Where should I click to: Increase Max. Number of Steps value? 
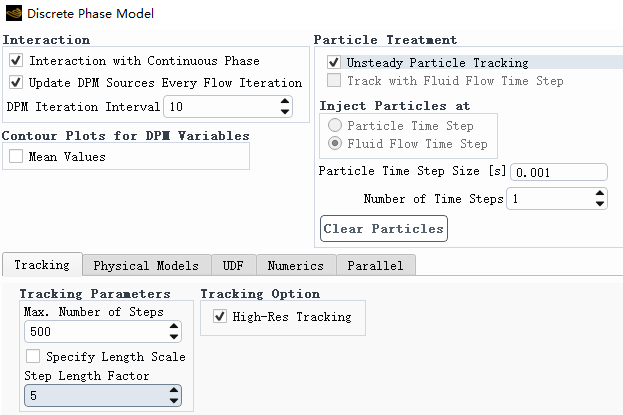(174, 326)
